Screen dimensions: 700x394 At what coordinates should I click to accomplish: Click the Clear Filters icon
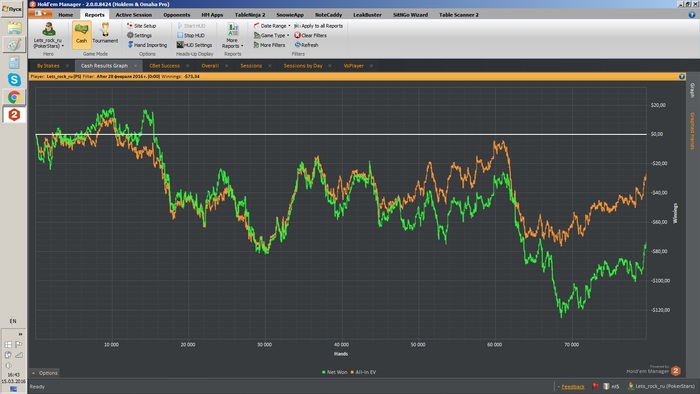(x=297, y=35)
